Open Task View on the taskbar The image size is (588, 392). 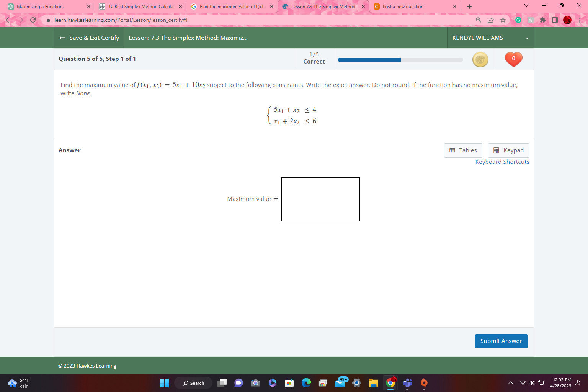(222, 383)
